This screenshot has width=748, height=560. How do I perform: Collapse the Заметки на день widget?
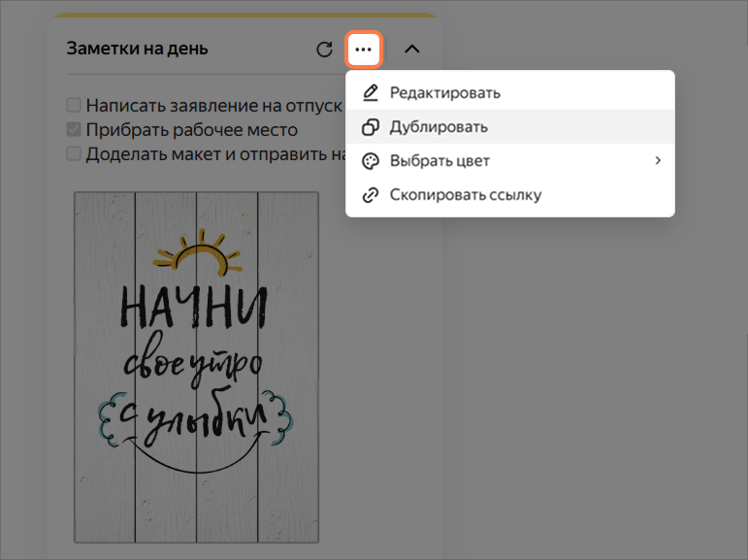tap(412, 49)
